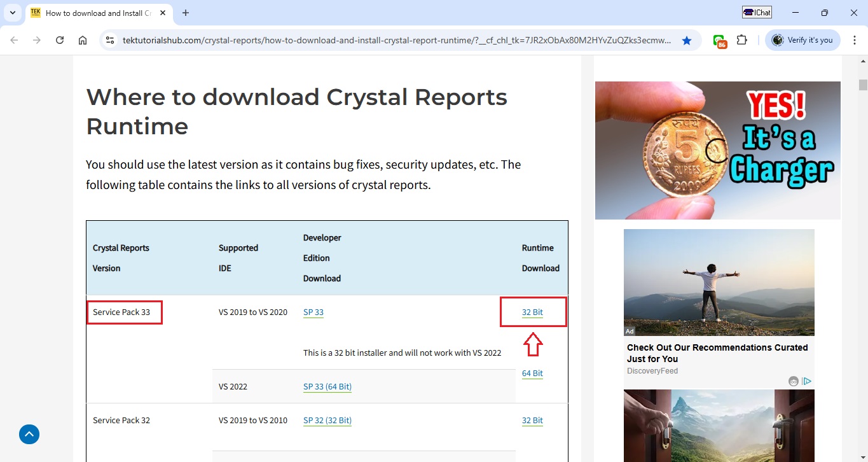Click the Where to download Crystal Reports heading

(x=296, y=111)
